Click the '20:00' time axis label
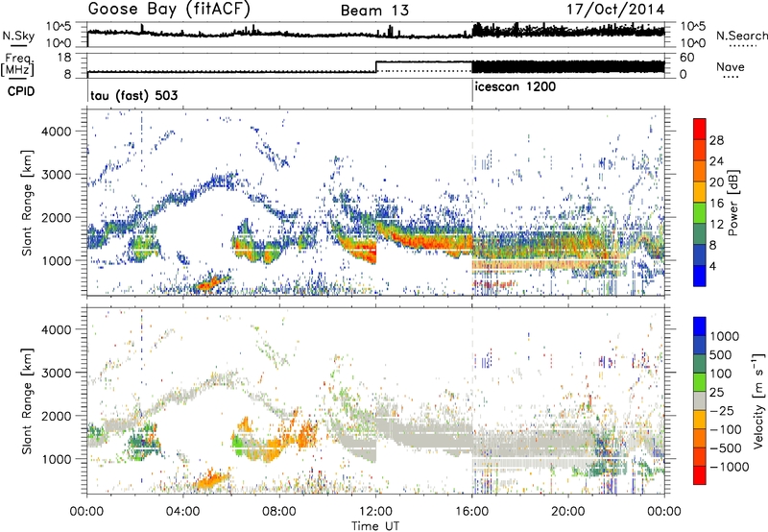The image size is (768, 532). 568,512
